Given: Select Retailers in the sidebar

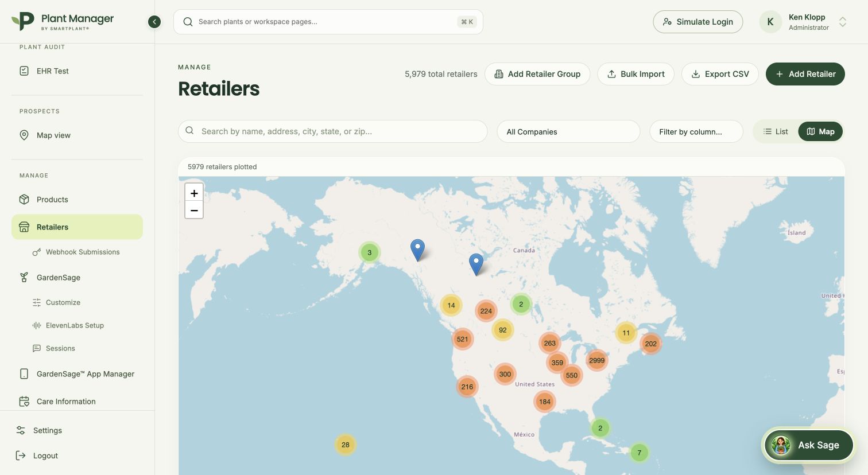Looking at the screenshot, I should (77, 227).
